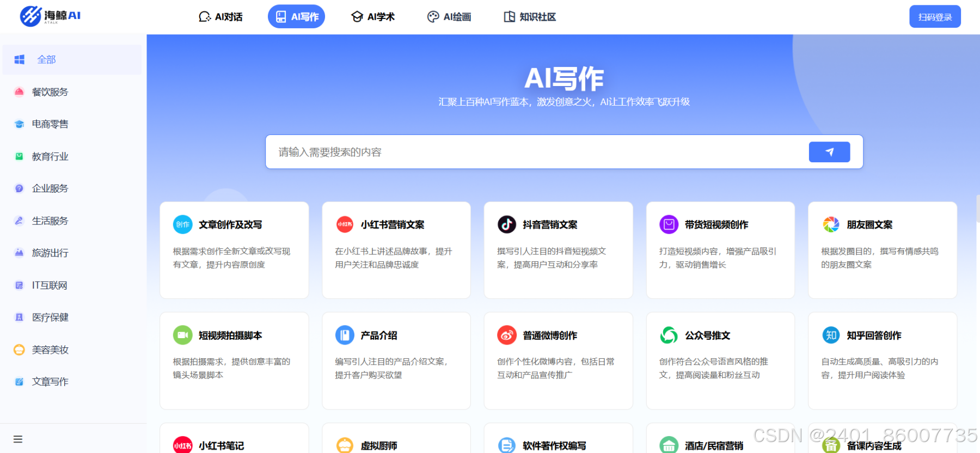Click the 小红书笔记 red icon
Image resolution: width=980 pixels, height=453 pixels.
point(182,445)
